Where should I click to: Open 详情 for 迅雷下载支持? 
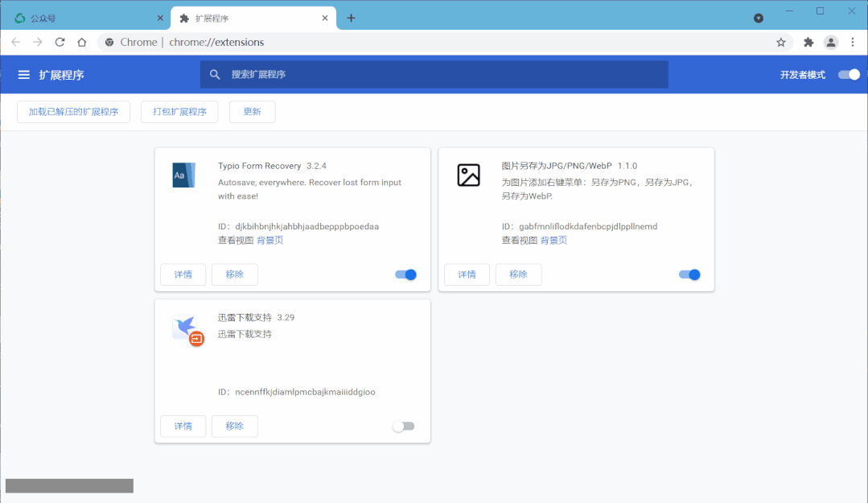(x=183, y=426)
